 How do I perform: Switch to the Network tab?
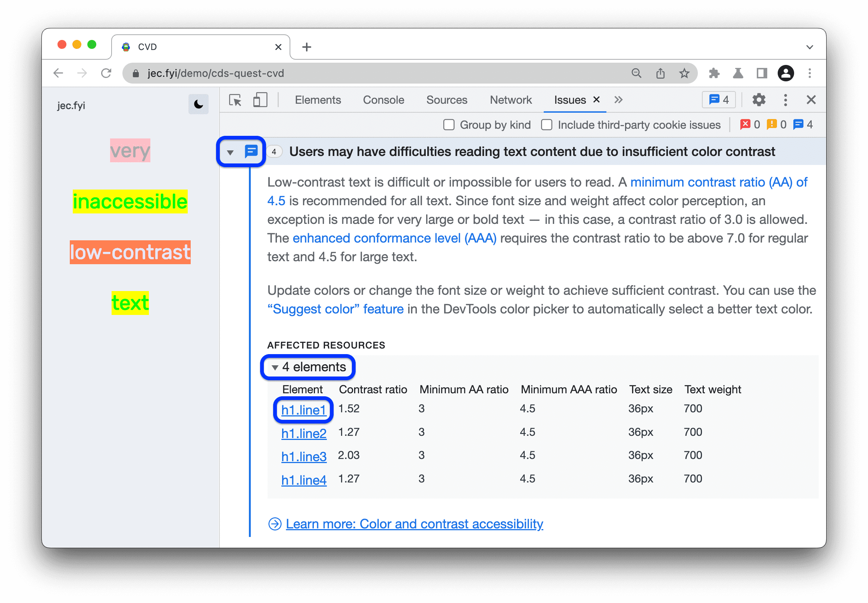tap(511, 100)
